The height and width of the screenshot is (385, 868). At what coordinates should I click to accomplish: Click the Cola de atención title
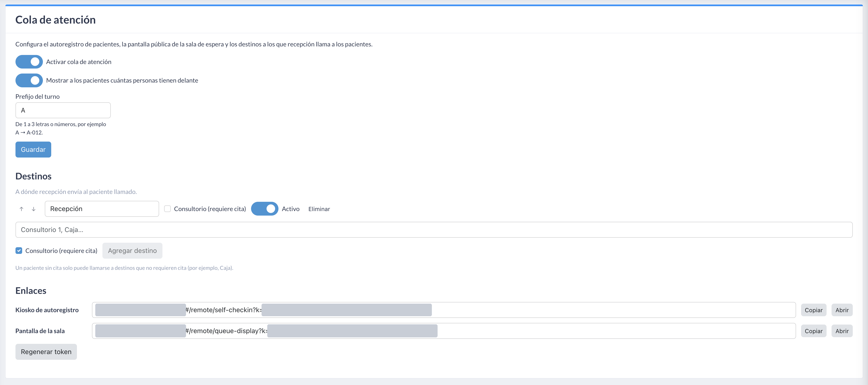point(56,20)
